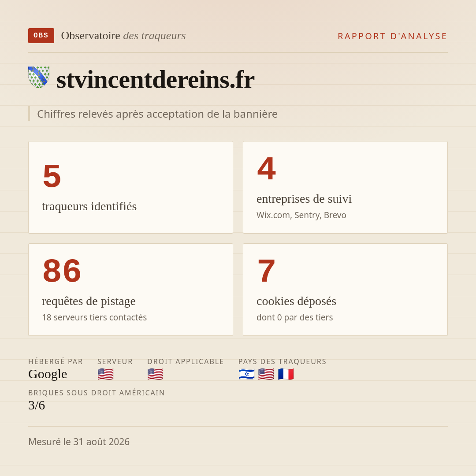Click the number 4 entreprises value
Viewport: 476px width, 476px height.
tap(267, 168)
